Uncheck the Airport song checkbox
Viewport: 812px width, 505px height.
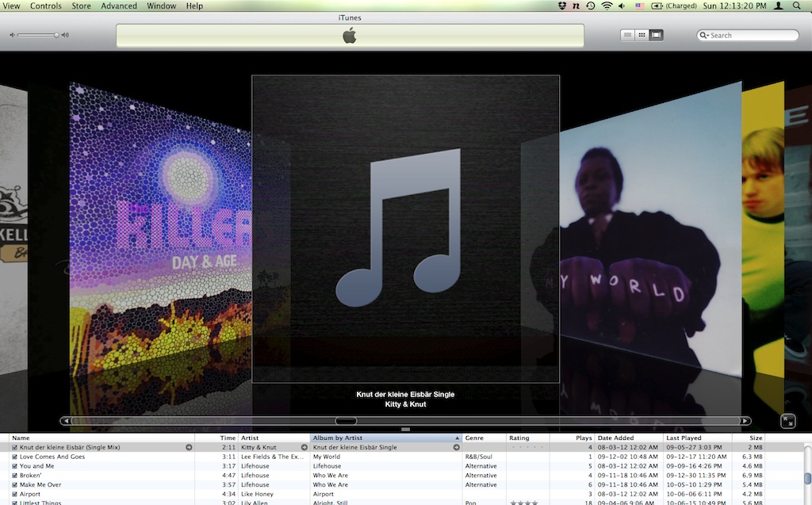14,494
